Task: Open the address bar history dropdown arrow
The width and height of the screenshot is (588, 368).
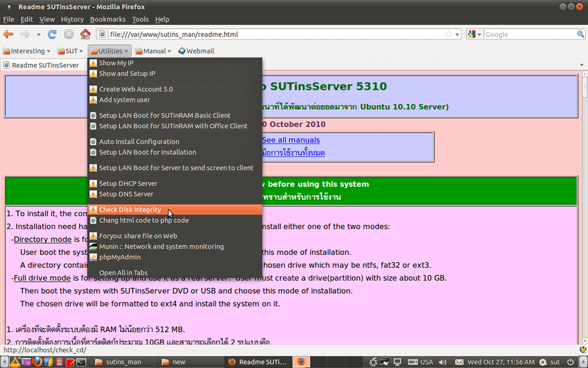Action: click(x=458, y=34)
